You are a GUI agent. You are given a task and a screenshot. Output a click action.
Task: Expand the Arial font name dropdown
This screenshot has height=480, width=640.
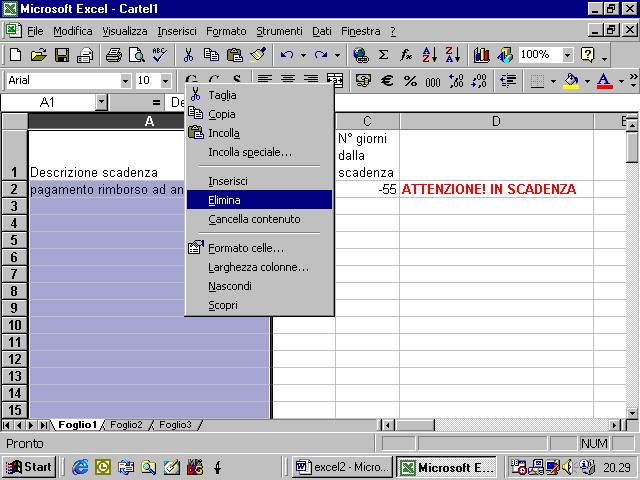tap(126, 81)
